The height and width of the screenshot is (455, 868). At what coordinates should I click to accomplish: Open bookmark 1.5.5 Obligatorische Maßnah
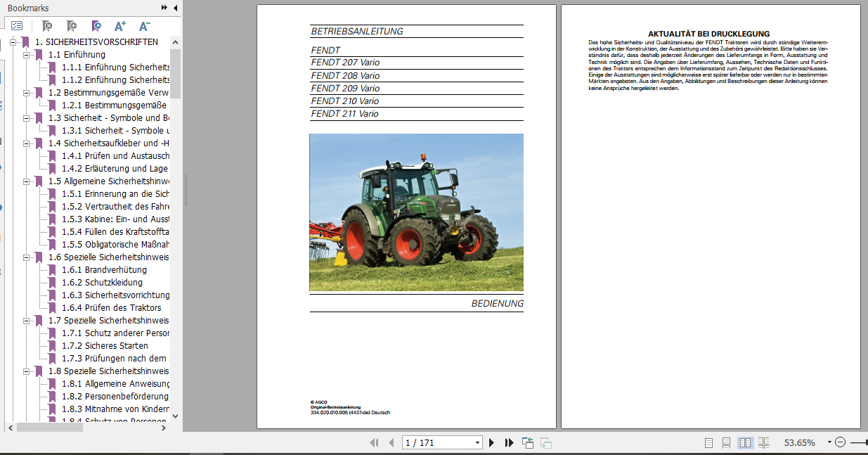(x=115, y=245)
